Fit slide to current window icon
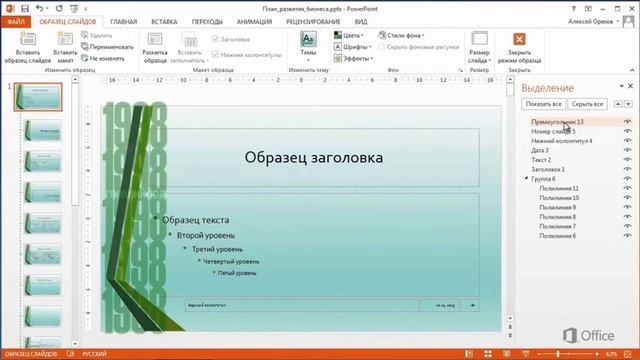The height and width of the screenshot is (360, 640). click(628, 354)
